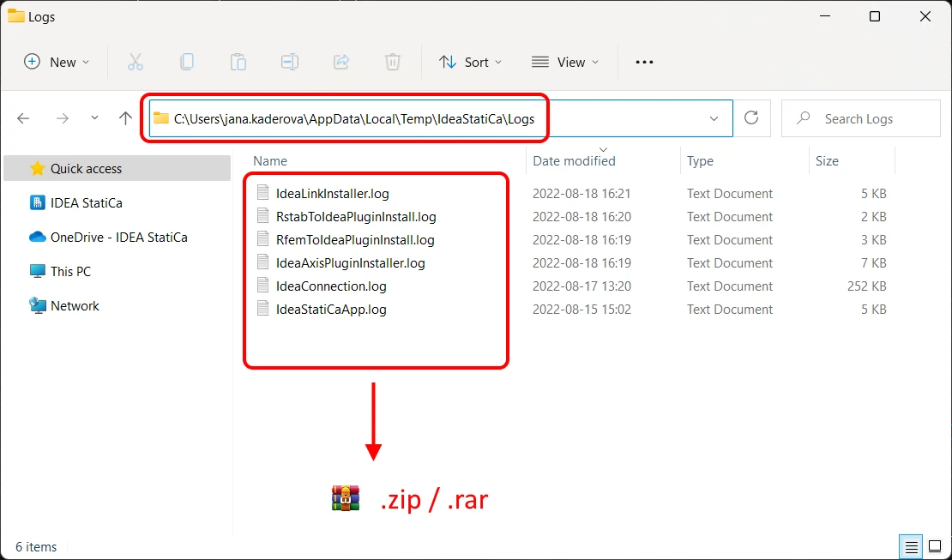
Task: Switch to large thumbnails view
Action: 935,547
